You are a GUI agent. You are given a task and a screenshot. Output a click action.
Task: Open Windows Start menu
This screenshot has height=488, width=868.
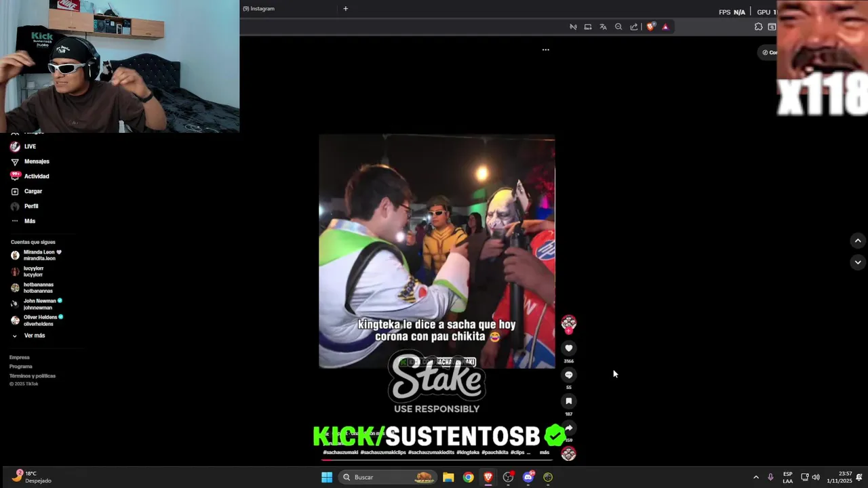click(x=327, y=477)
